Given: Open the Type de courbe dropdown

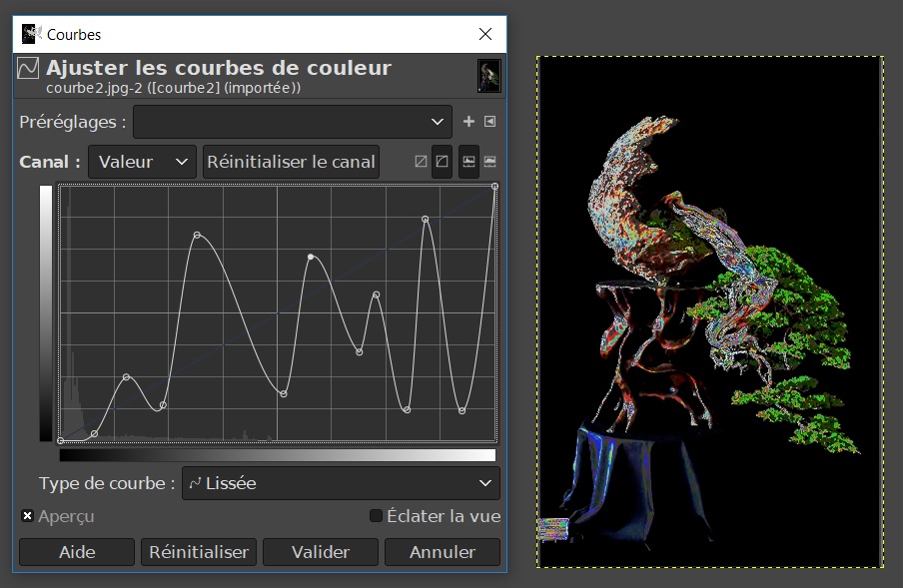Looking at the screenshot, I should coord(341,483).
